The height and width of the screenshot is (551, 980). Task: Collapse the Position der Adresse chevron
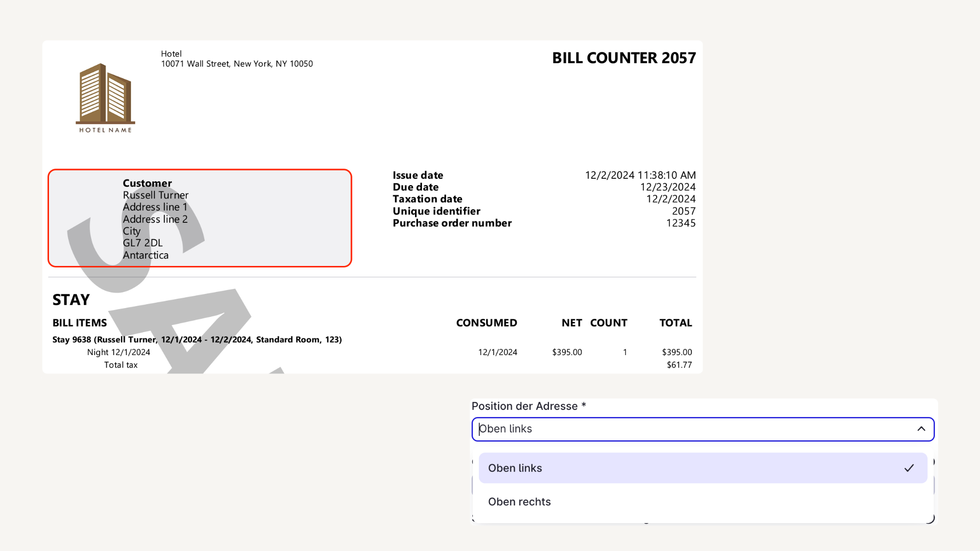(921, 429)
